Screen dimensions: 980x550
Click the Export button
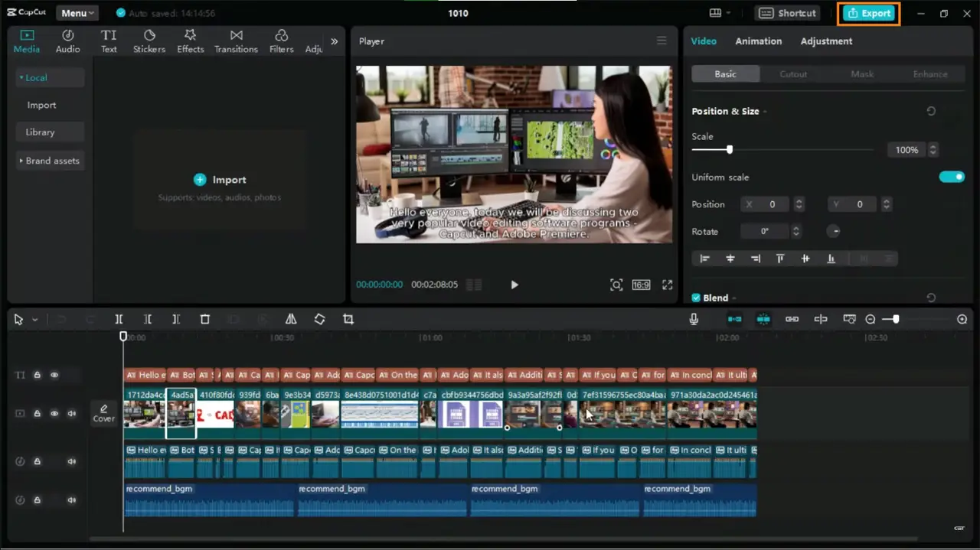pyautogui.click(x=869, y=13)
